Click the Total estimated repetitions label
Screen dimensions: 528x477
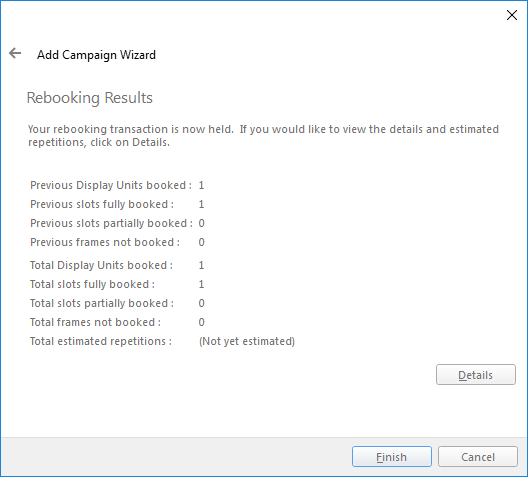pos(101,341)
